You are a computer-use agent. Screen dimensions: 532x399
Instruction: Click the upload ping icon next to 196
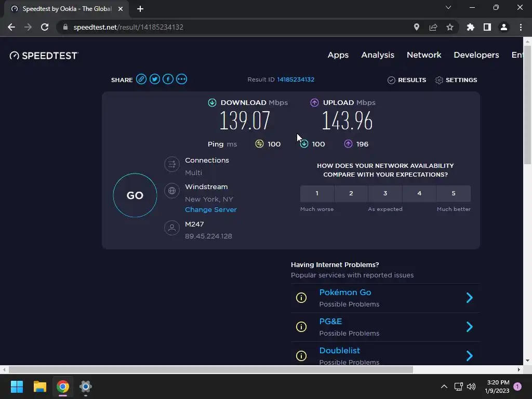(x=348, y=144)
